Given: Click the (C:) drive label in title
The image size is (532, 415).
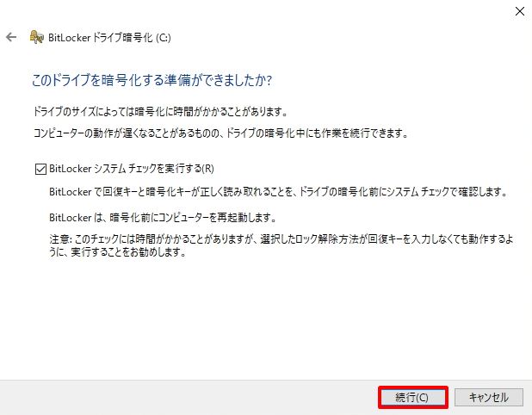Looking at the screenshot, I should coord(164,37).
